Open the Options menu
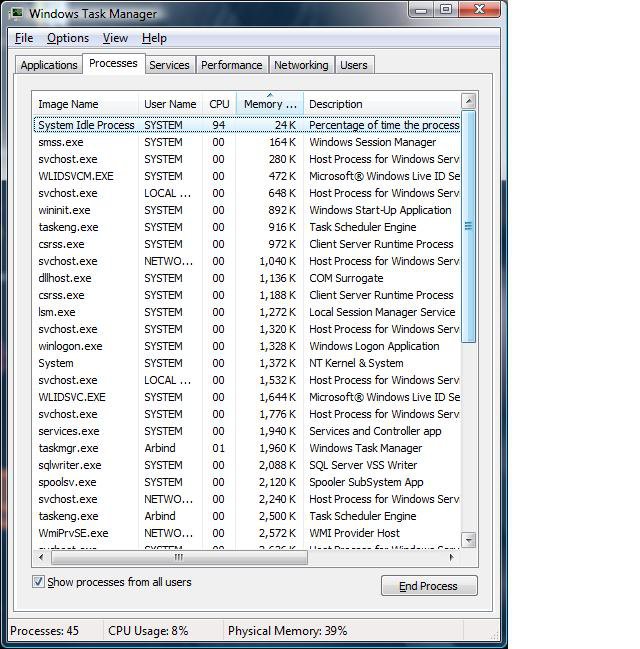This screenshot has height=649, width=640. pos(68,38)
